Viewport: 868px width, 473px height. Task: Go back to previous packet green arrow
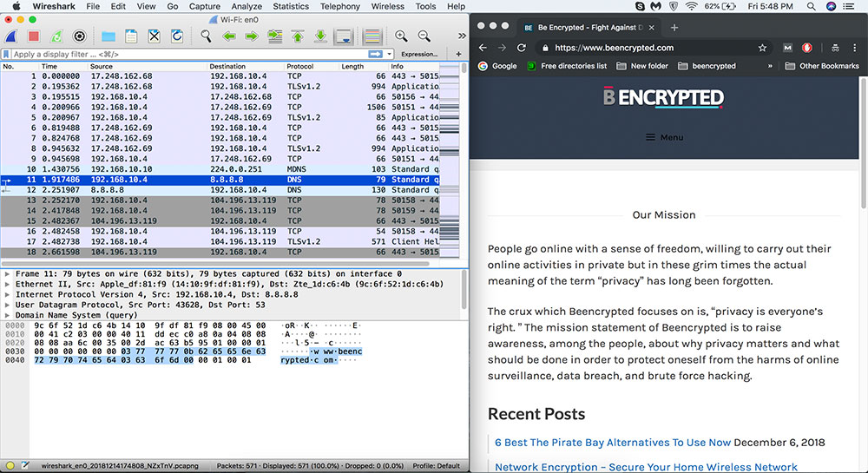click(229, 36)
